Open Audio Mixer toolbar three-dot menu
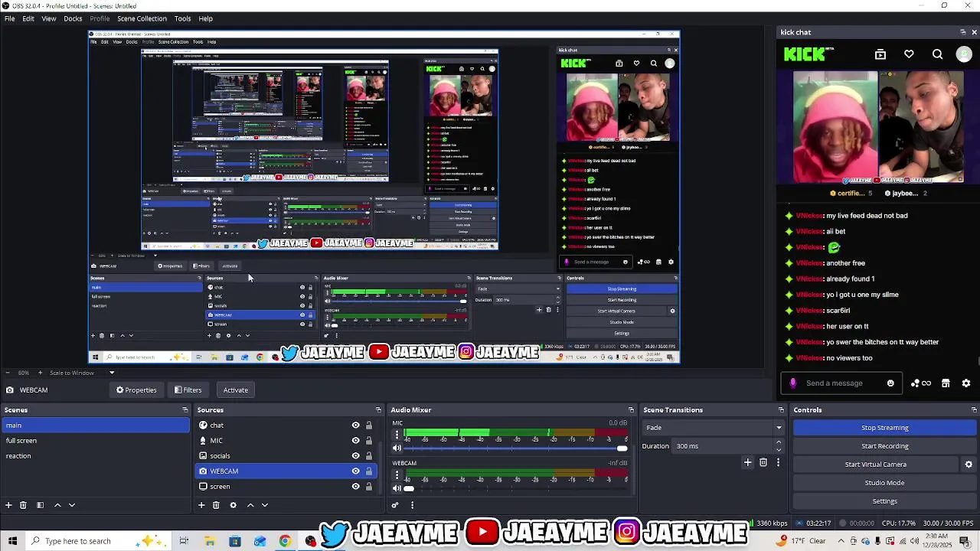The height and width of the screenshot is (551, 980). click(x=412, y=505)
